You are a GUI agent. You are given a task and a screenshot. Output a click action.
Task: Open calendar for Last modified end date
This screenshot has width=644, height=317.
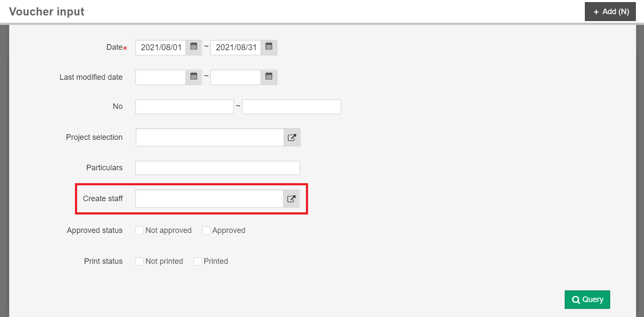[269, 77]
